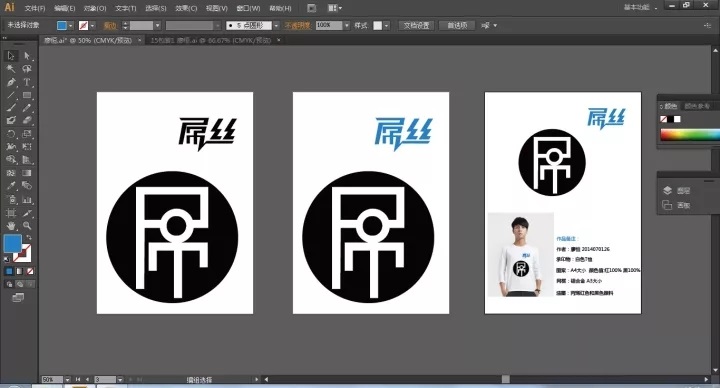Select the Mesh tool

coord(11,173)
